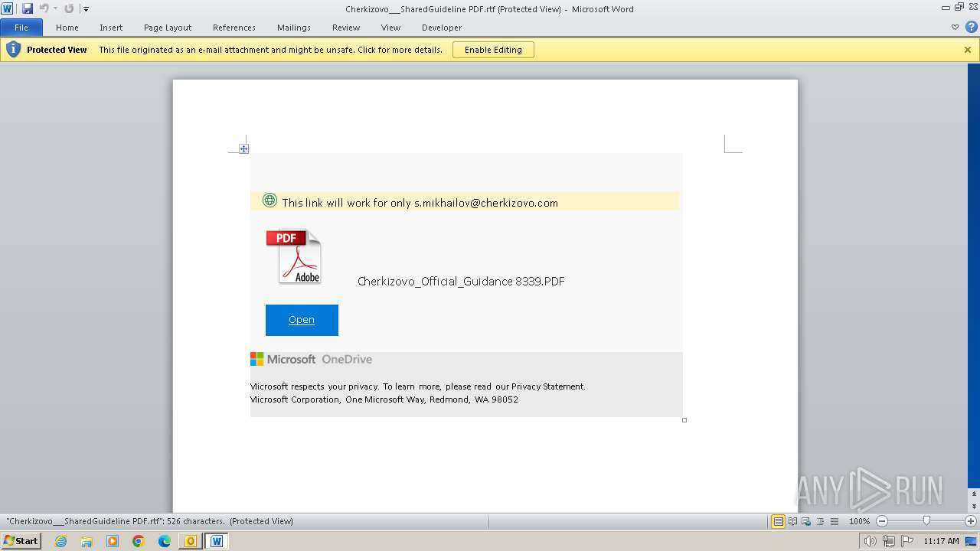Click the Zoom In plus button
980x551 pixels.
coord(971,521)
